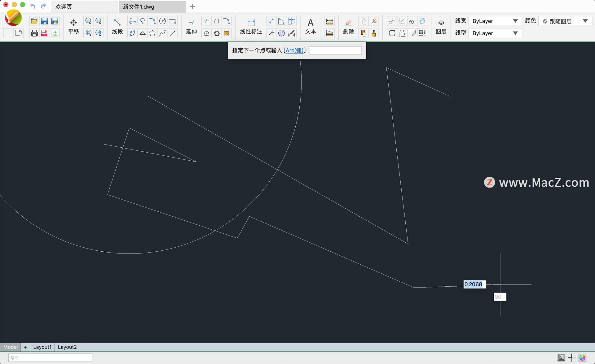
Task: Click the orange hatch fill icon
Action: (x=227, y=33)
